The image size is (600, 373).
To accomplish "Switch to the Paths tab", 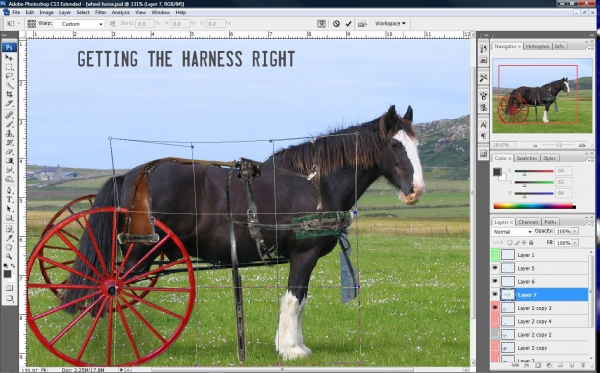I will click(550, 222).
